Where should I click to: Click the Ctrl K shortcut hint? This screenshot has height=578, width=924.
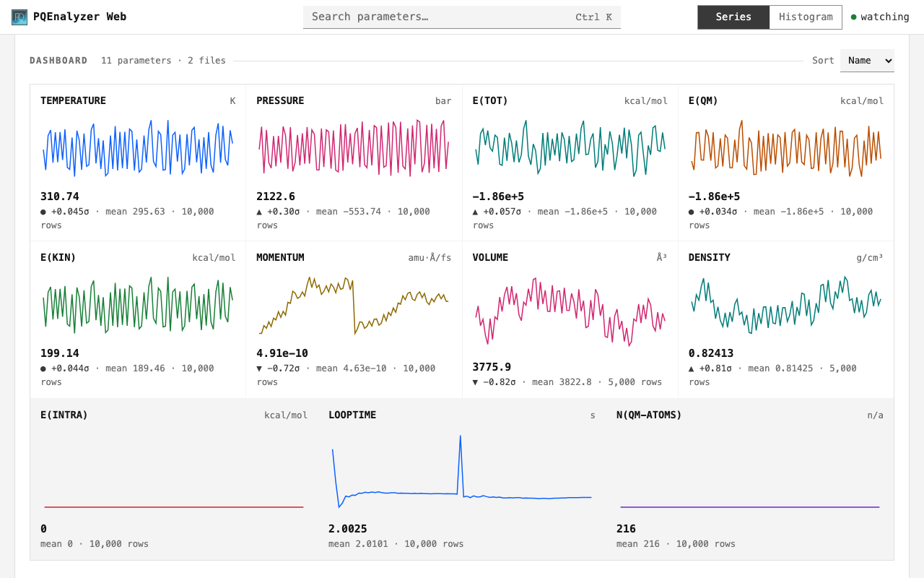click(x=593, y=17)
